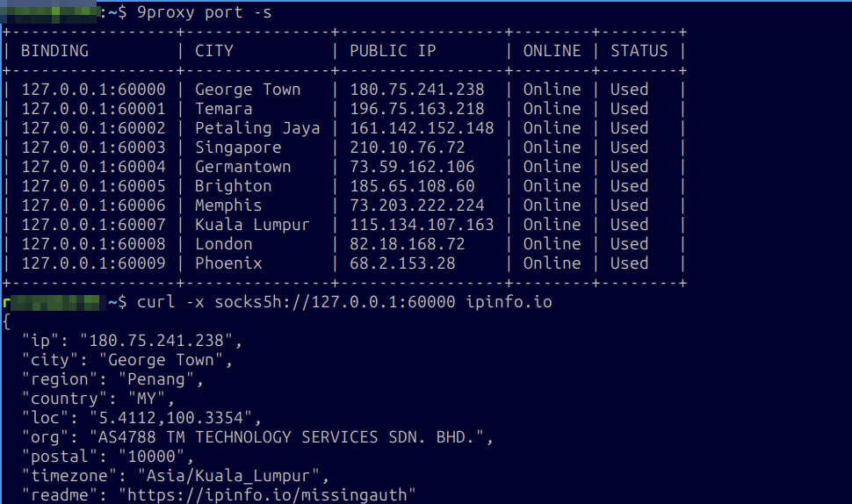The image size is (852, 504).
Task: Click the STATUS column header
Action: [x=639, y=51]
